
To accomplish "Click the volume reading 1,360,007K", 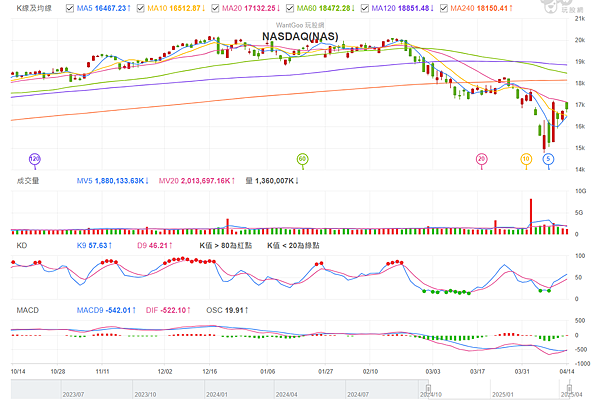I will [274, 181].
